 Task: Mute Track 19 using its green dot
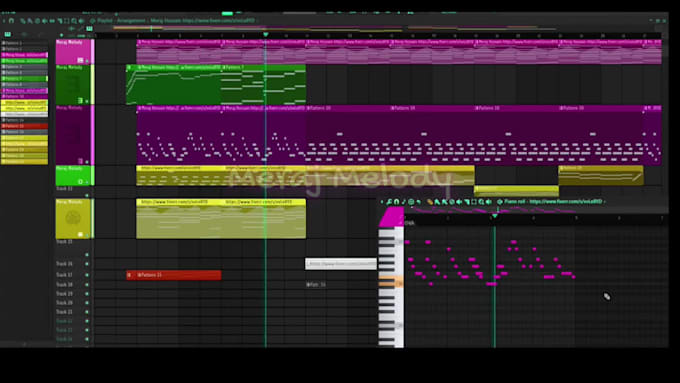pos(87,294)
